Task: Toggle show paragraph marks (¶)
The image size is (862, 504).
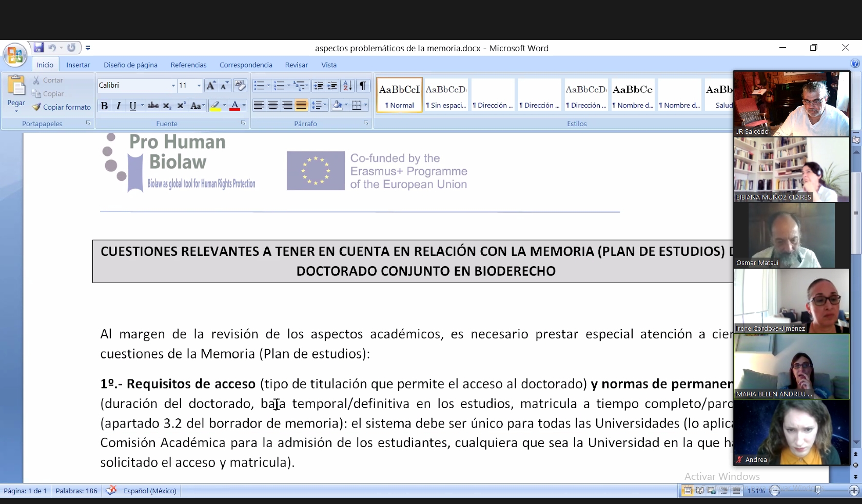Action: click(363, 86)
